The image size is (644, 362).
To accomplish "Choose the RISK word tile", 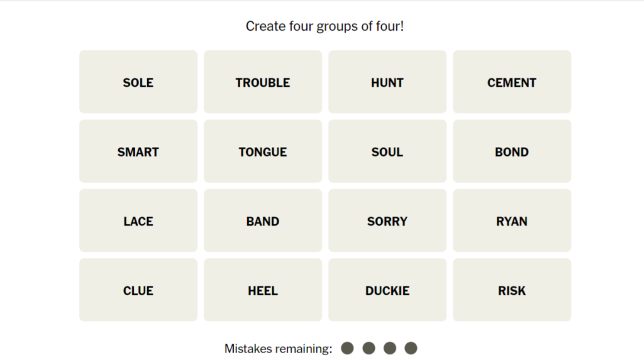I will pos(512,290).
